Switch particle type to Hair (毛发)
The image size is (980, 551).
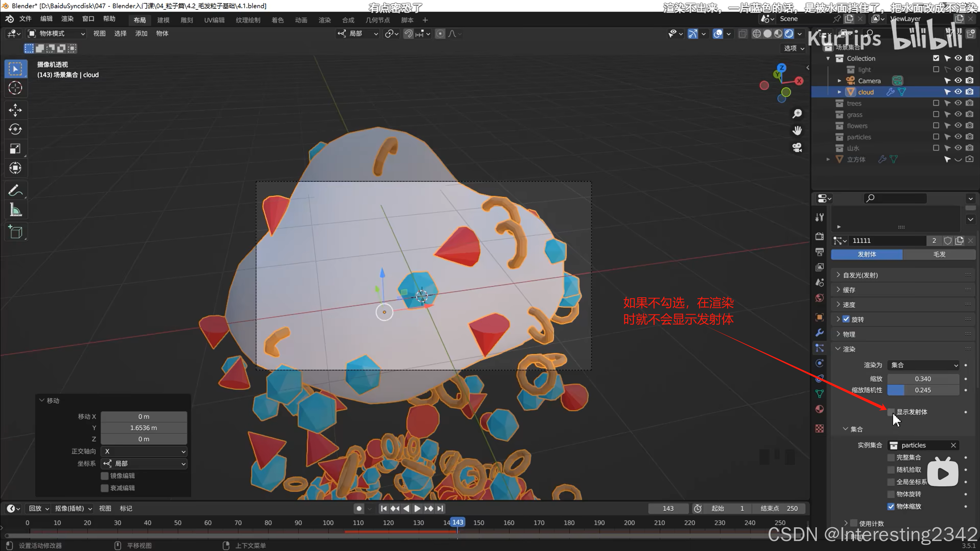coord(939,254)
